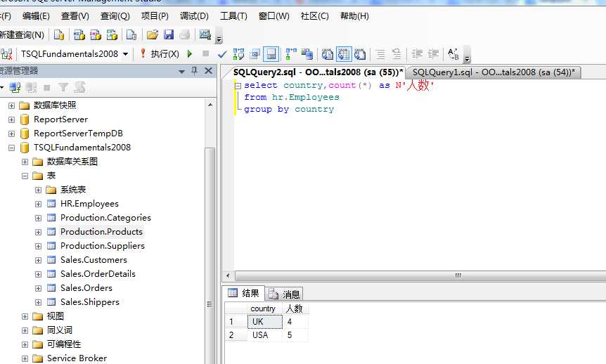Specify values for template parameters icon
Image resolution: width=606 pixels, height=364 pixels.
(453, 54)
